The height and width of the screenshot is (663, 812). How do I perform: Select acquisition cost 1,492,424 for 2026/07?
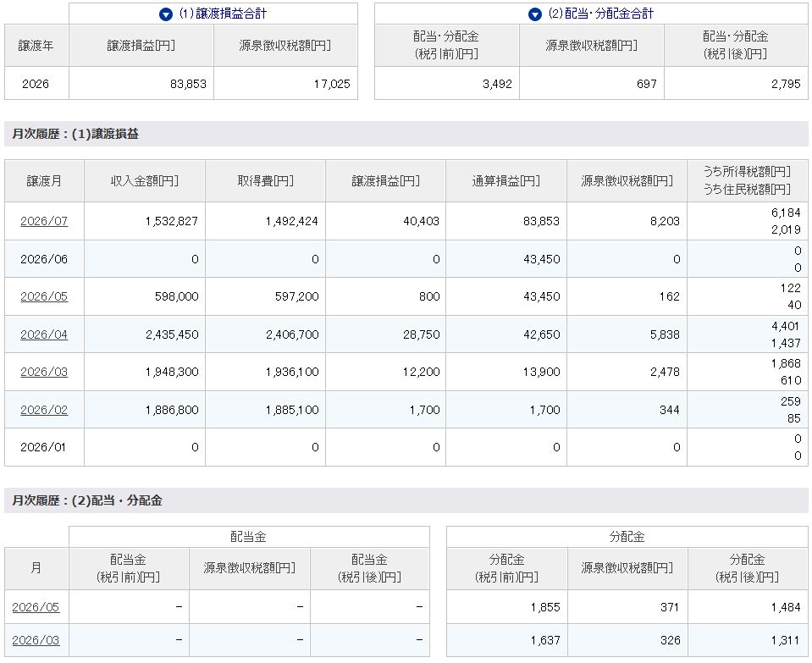(x=291, y=221)
